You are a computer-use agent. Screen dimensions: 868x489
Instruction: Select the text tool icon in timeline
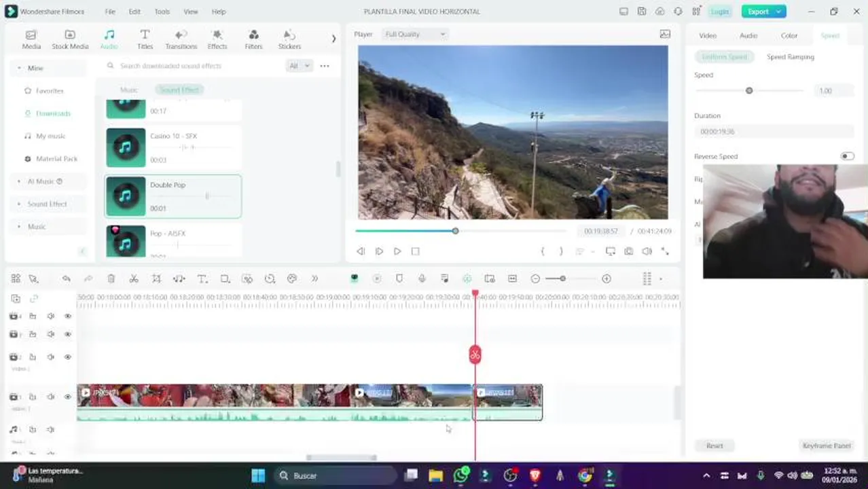[x=202, y=278]
